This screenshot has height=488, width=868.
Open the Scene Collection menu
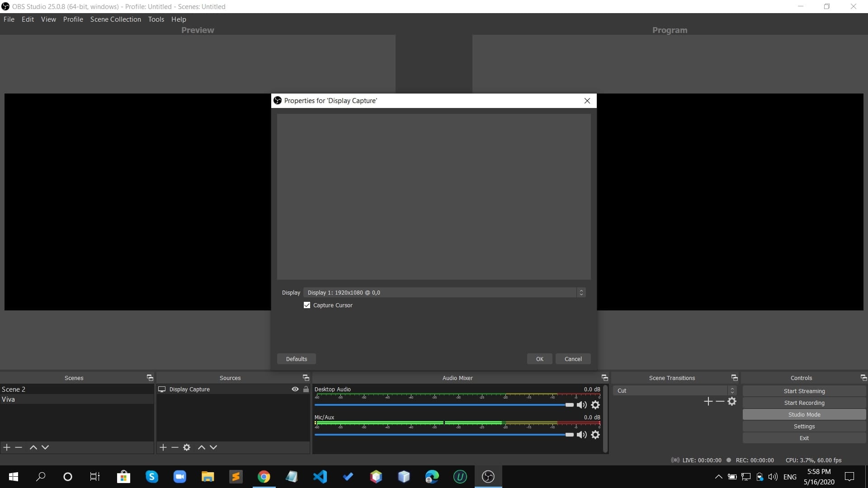pyautogui.click(x=116, y=19)
